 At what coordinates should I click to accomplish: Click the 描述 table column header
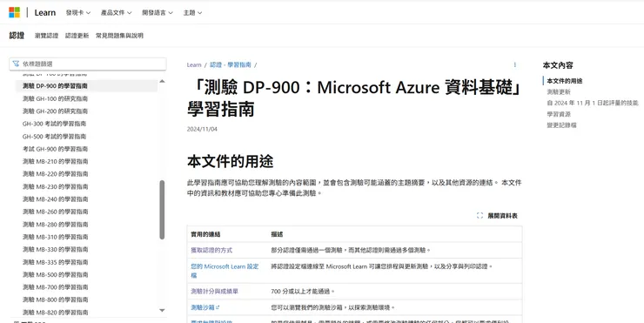(x=277, y=234)
